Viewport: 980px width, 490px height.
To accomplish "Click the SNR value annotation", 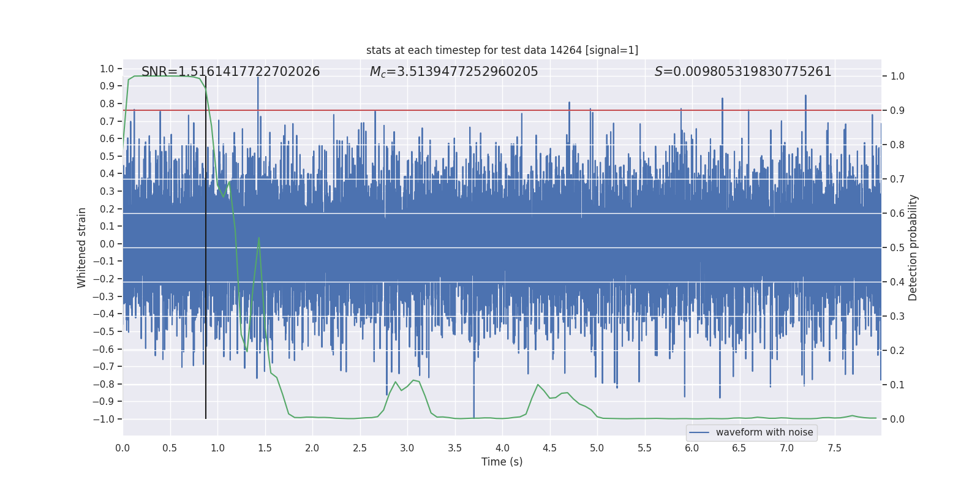I will [x=231, y=72].
